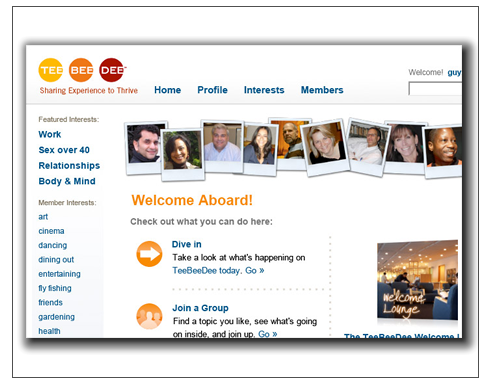
Task: Open the gardening member interest
Action: [56, 317]
